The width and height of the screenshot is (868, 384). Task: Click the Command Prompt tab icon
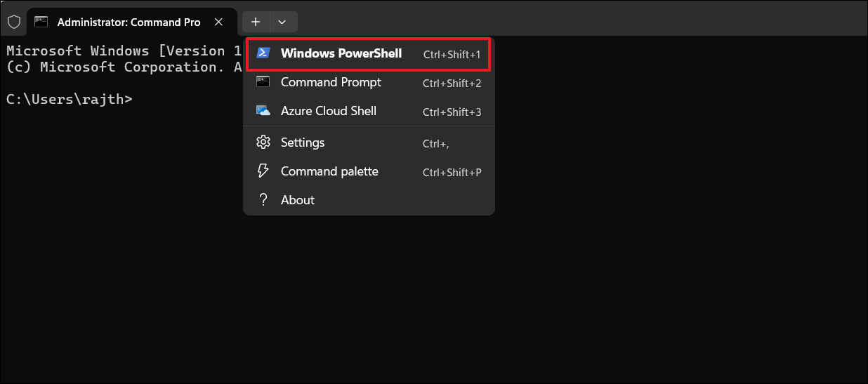[42, 22]
